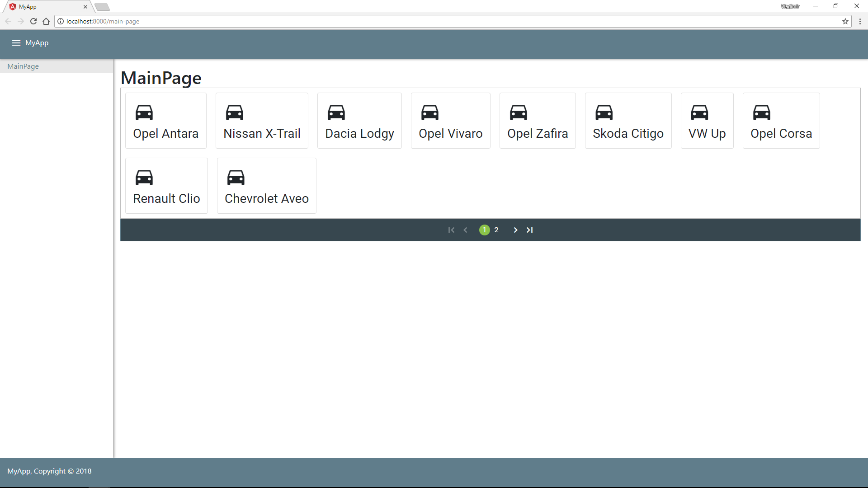Viewport: 868px width, 488px height.
Task: Click the car icon on Dacia Lodgy card
Action: click(x=336, y=113)
